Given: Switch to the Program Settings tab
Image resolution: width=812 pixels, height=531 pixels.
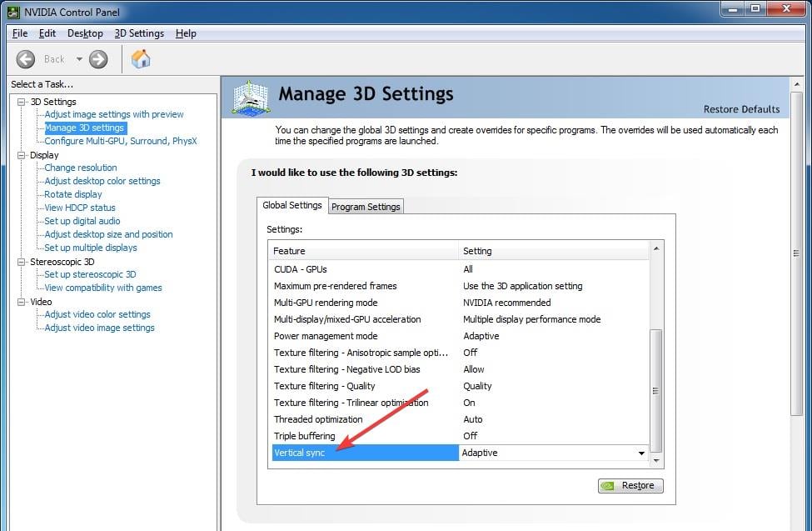Looking at the screenshot, I should pos(366,207).
